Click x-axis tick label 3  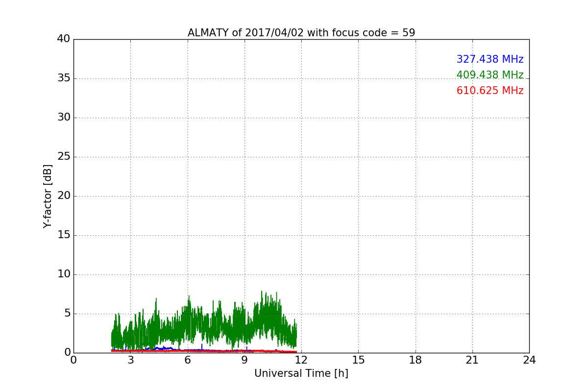click(x=130, y=360)
